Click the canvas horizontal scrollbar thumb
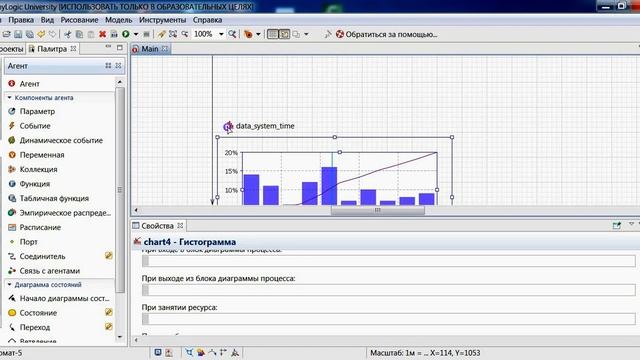Screen dimensions: 640x360 click(378, 210)
